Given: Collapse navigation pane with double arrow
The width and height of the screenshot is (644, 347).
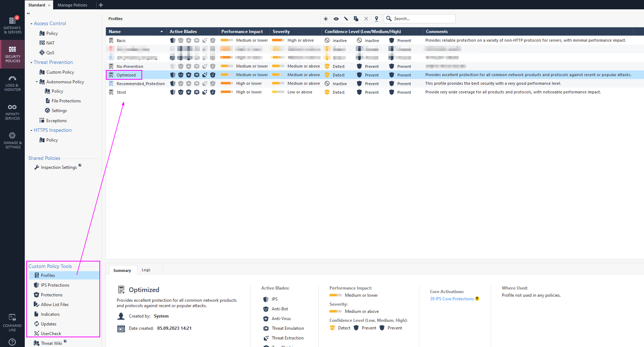Looking at the screenshot, I should 28,13.
